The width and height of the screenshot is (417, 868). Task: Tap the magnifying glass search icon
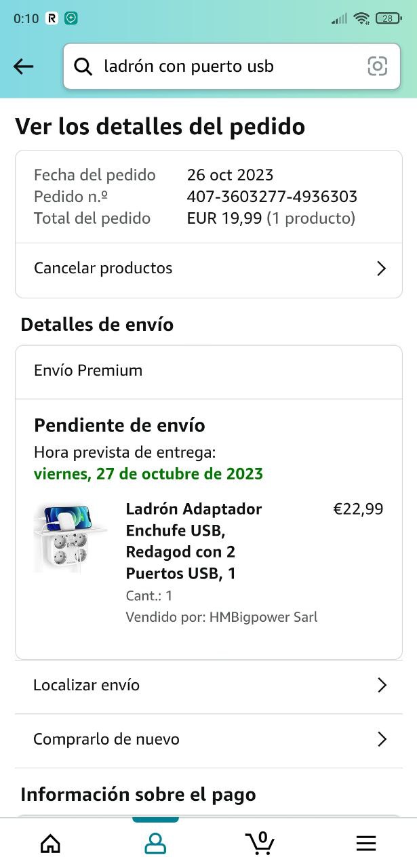click(83, 66)
